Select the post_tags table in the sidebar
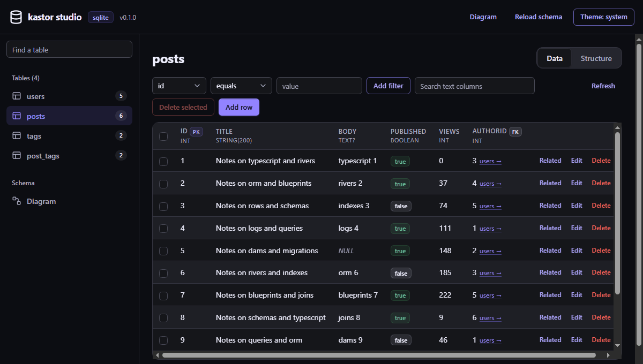The height and width of the screenshot is (364, 643). 69,156
